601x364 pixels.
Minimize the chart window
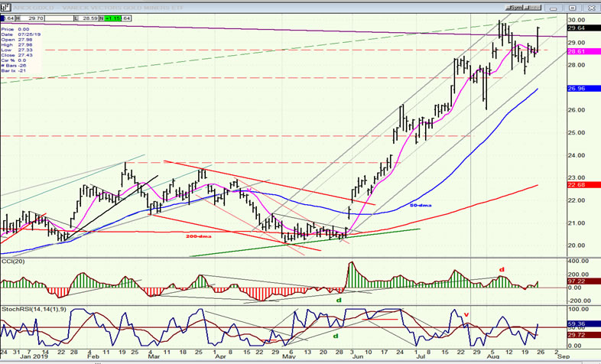(x=553, y=8)
